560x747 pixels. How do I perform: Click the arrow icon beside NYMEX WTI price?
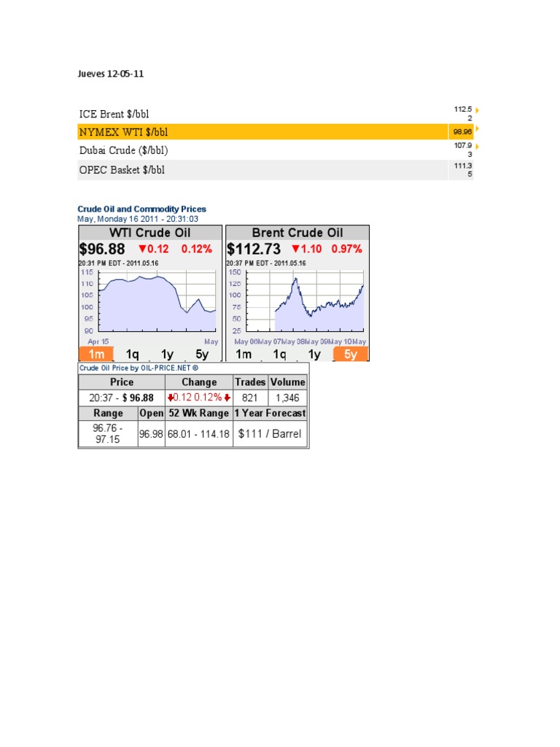click(x=477, y=128)
